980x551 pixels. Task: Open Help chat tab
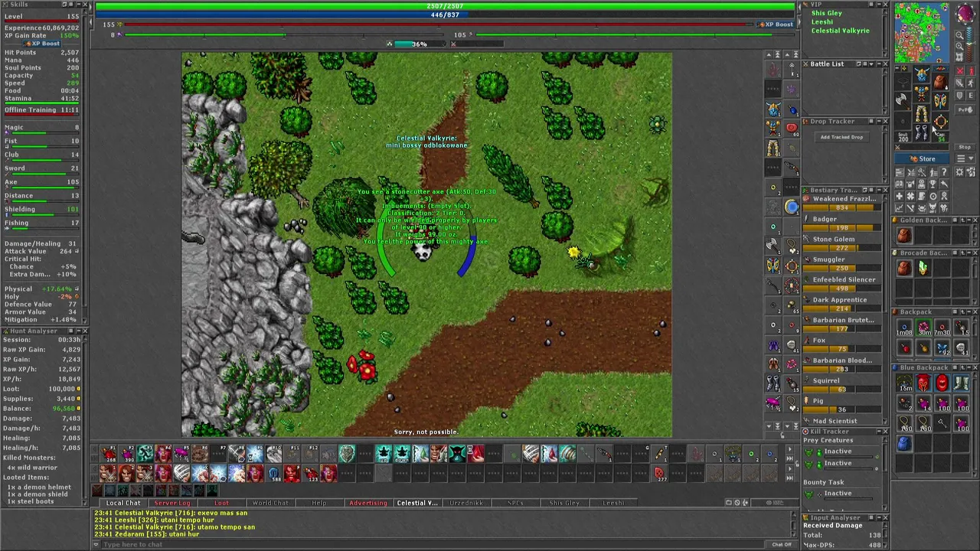pyautogui.click(x=318, y=503)
